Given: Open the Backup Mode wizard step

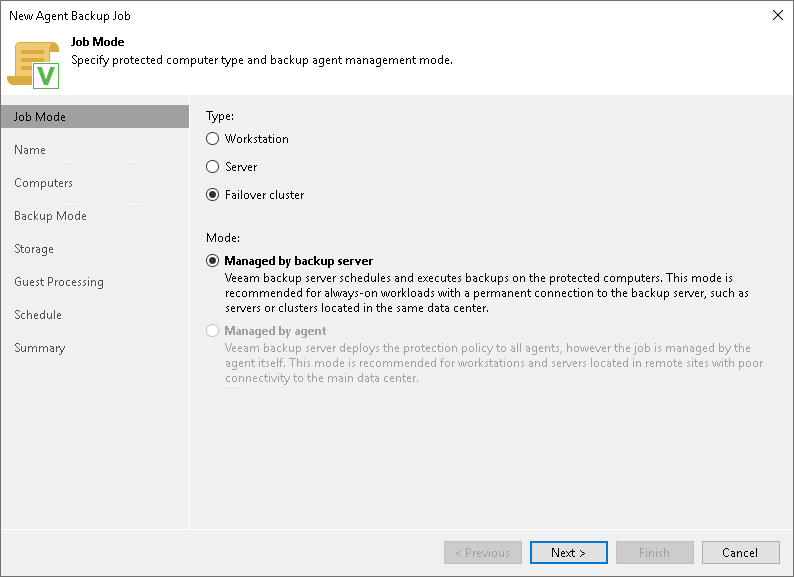Looking at the screenshot, I should pos(50,216).
